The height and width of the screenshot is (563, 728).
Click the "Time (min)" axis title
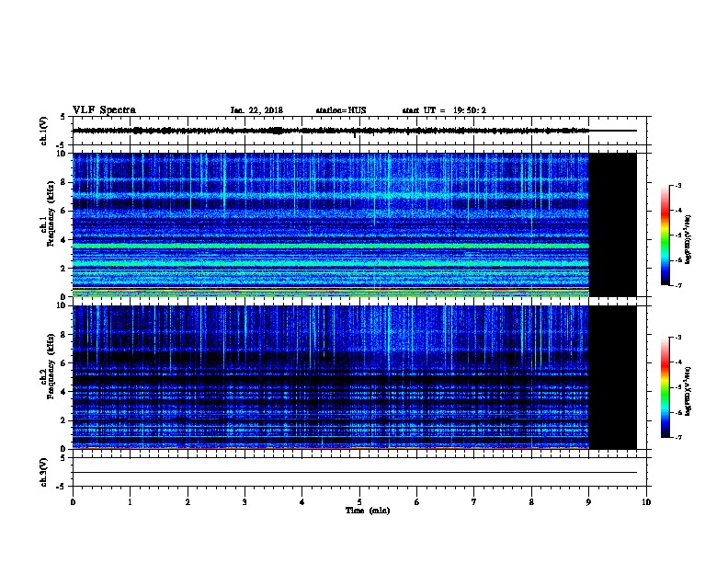pyautogui.click(x=368, y=511)
